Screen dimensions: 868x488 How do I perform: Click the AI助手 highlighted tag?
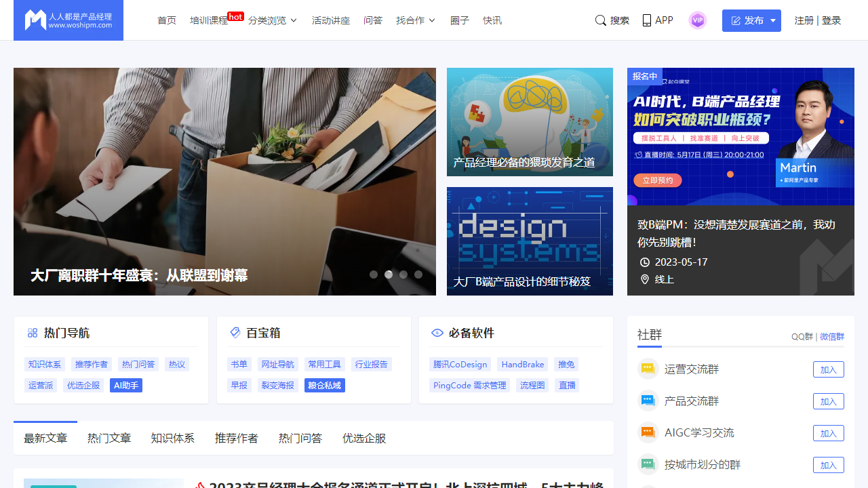click(x=126, y=385)
